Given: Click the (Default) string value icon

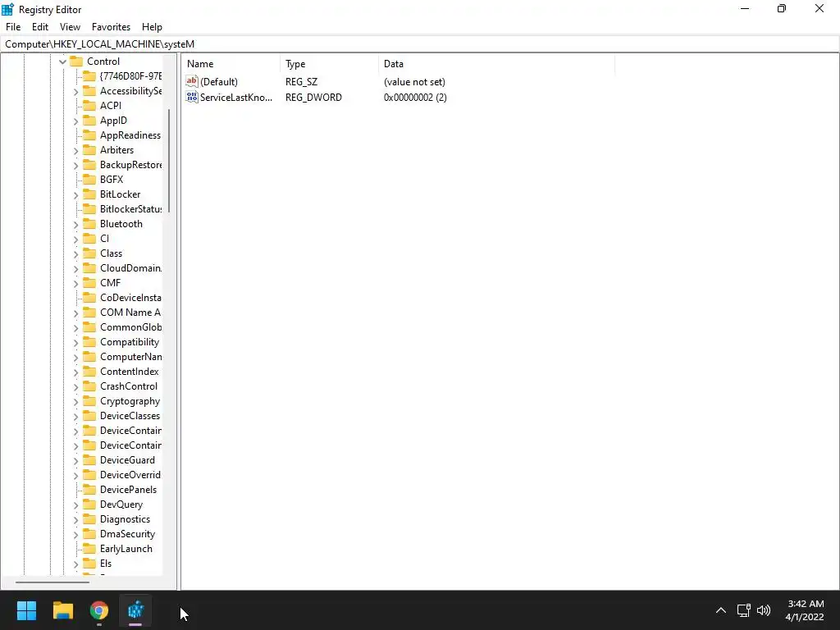Looking at the screenshot, I should [192, 81].
